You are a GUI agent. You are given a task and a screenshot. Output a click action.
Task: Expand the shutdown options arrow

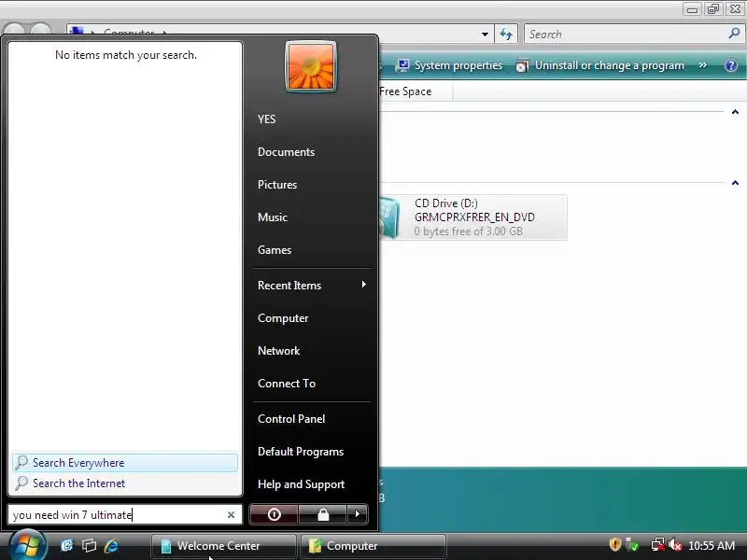[358, 514]
